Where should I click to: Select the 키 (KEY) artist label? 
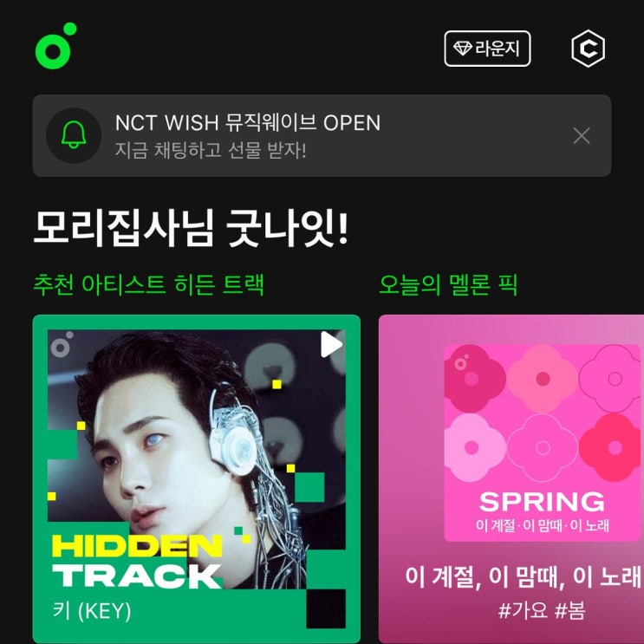click(92, 611)
